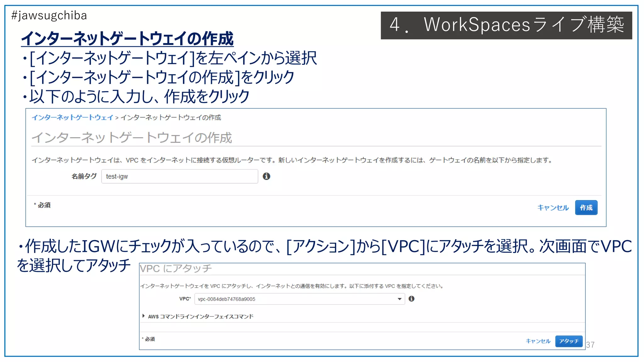The image size is (644, 362).
Task: Click the 名前タグ input field with test-igw
Action: (180, 176)
